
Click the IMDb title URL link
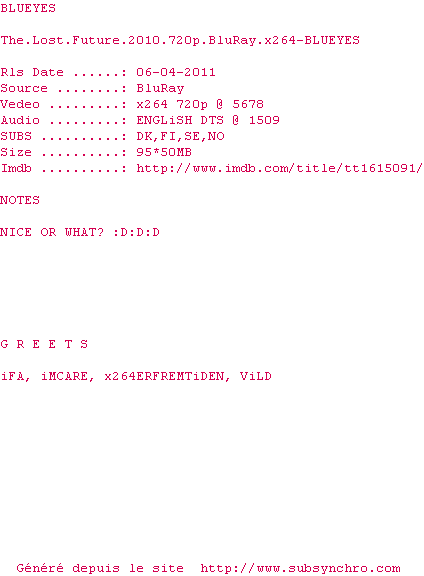click(280, 168)
